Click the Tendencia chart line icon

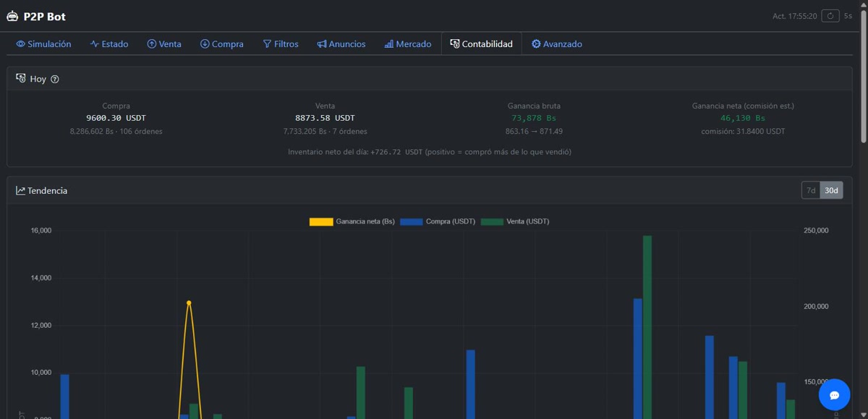(20, 190)
